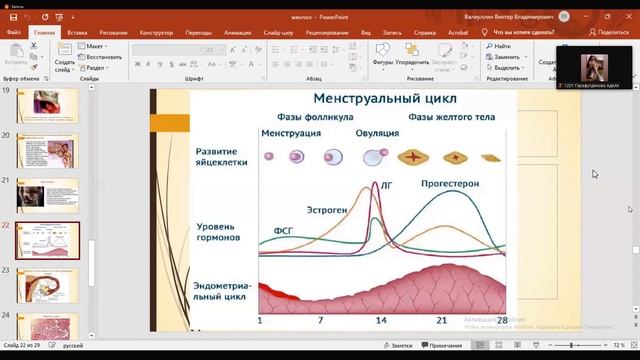Screen dimensions: 640x360
Task: Toggle Justify paragraph alignment
Action: [x=310, y=64]
